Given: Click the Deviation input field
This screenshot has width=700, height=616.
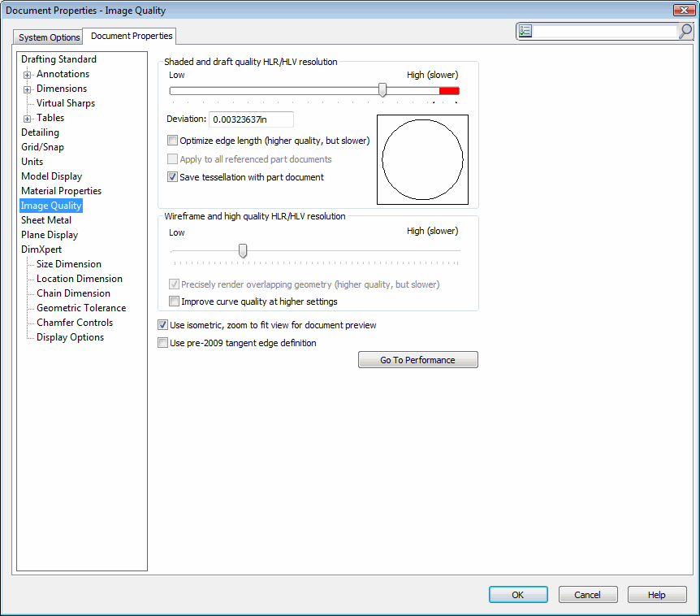Looking at the screenshot, I should click(x=251, y=119).
